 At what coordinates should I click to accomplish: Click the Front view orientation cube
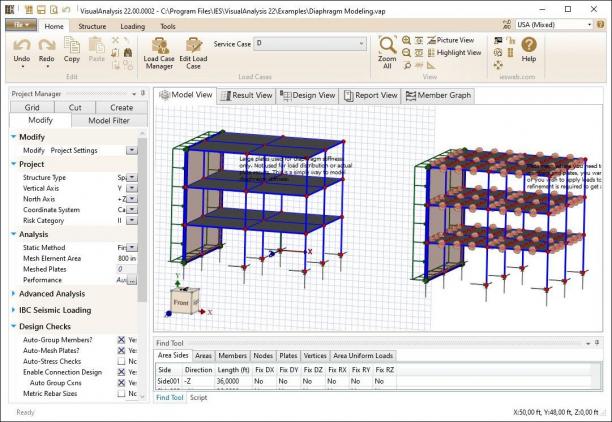coord(183,302)
